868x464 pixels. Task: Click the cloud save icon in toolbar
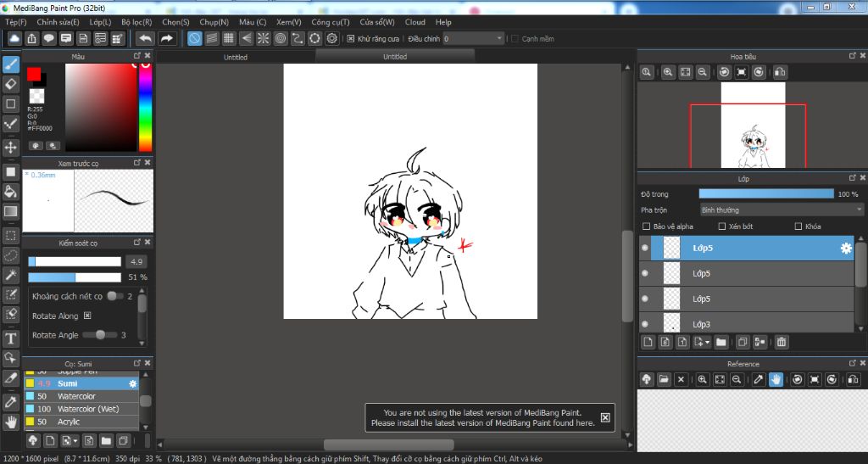click(14, 38)
